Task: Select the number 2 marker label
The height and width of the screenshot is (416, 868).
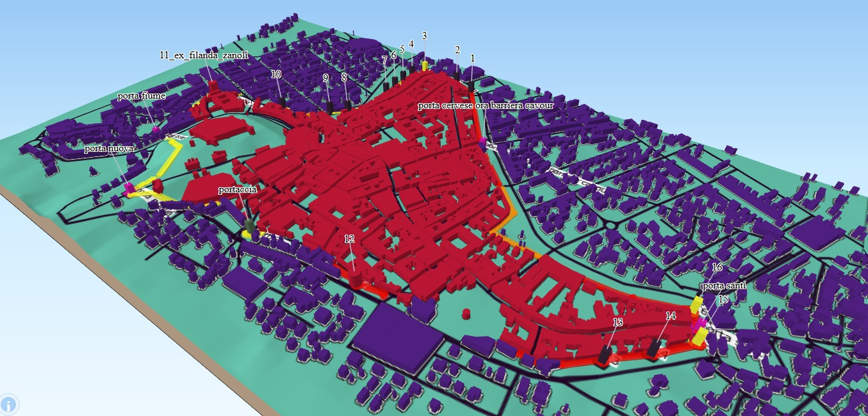Action: pos(457,50)
